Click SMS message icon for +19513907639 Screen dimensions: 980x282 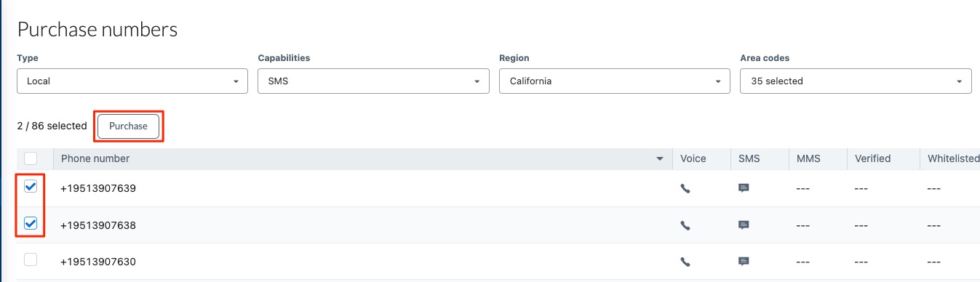click(744, 188)
